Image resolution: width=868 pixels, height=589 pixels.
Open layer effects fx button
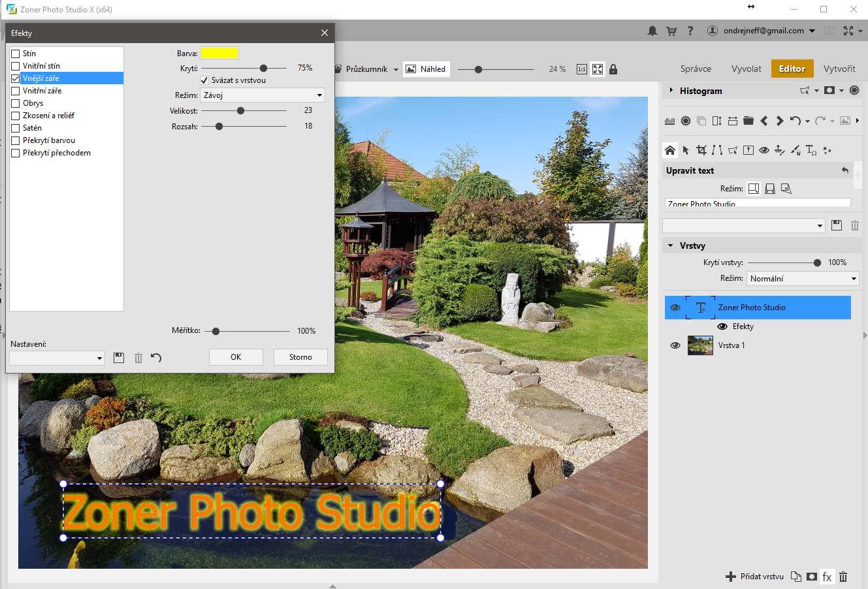pos(827,577)
